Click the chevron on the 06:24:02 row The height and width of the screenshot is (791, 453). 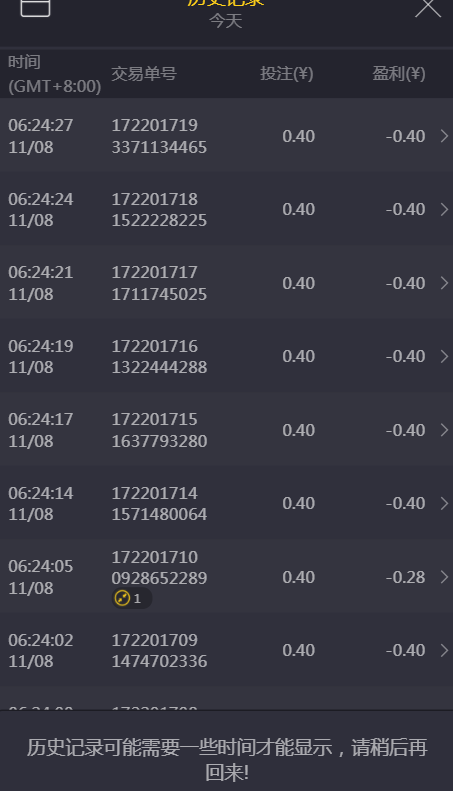tap(444, 650)
